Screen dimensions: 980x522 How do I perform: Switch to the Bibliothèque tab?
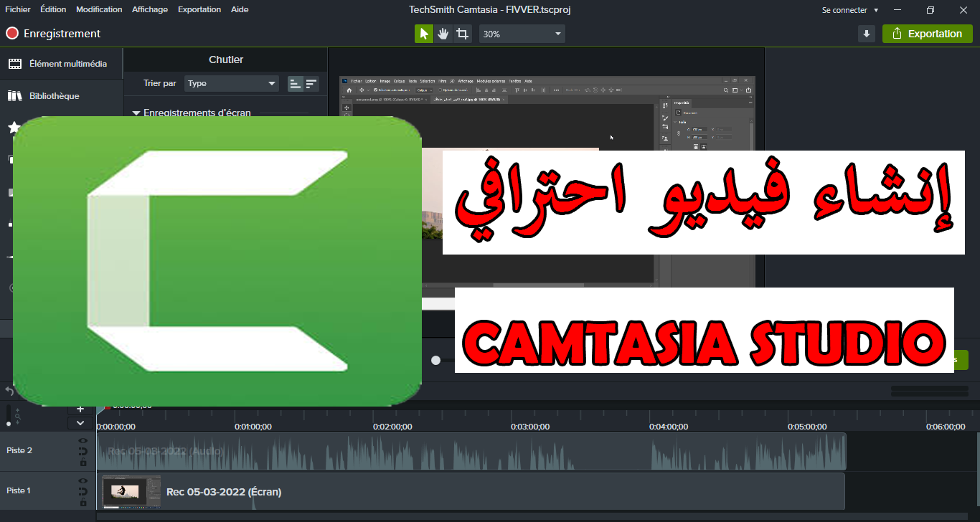[61, 95]
